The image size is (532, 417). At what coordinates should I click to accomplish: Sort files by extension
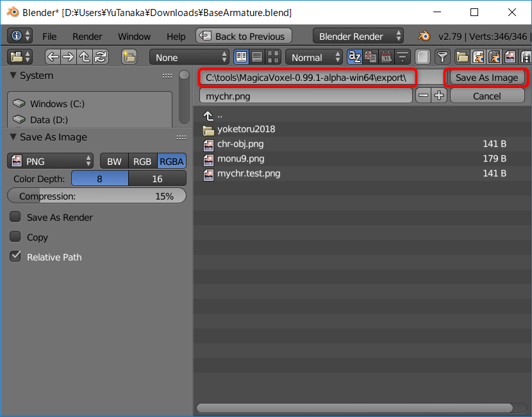pyautogui.click(x=370, y=56)
